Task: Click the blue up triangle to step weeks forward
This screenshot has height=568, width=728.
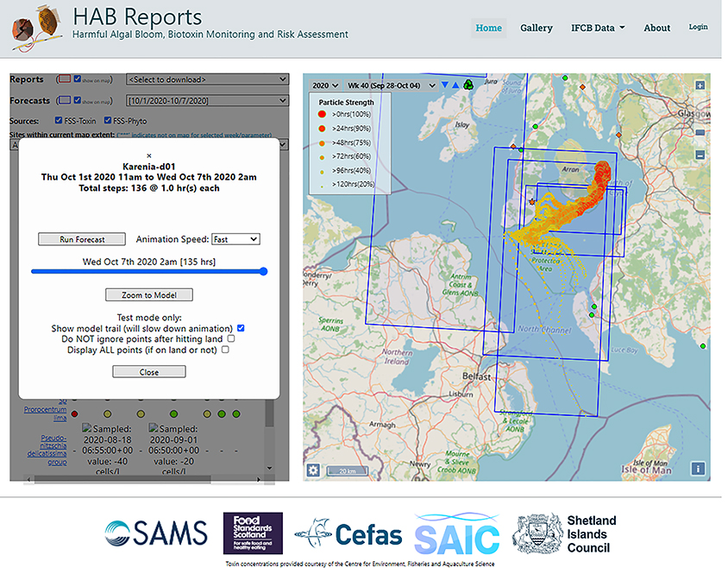Action: click(x=455, y=85)
